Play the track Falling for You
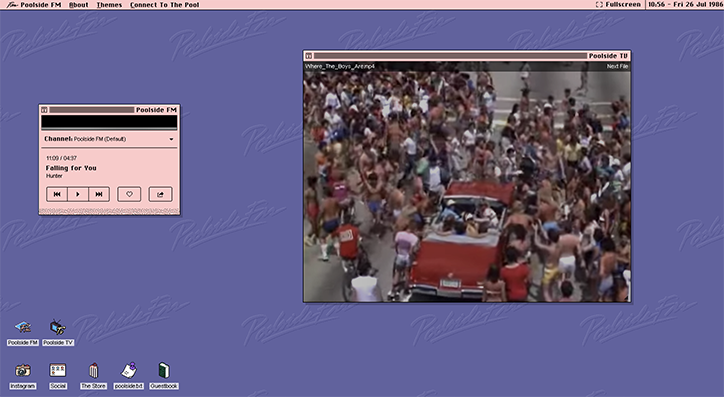 click(x=78, y=194)
